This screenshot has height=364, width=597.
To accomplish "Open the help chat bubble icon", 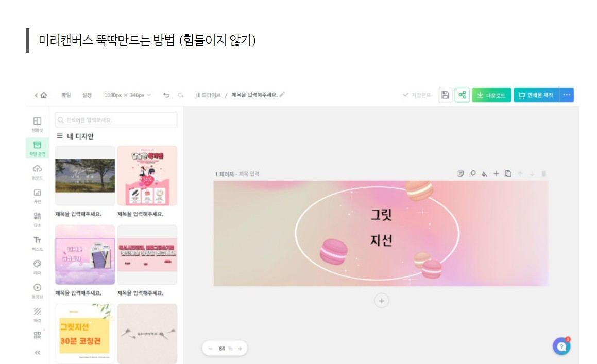I will click(x=561, y=346).
